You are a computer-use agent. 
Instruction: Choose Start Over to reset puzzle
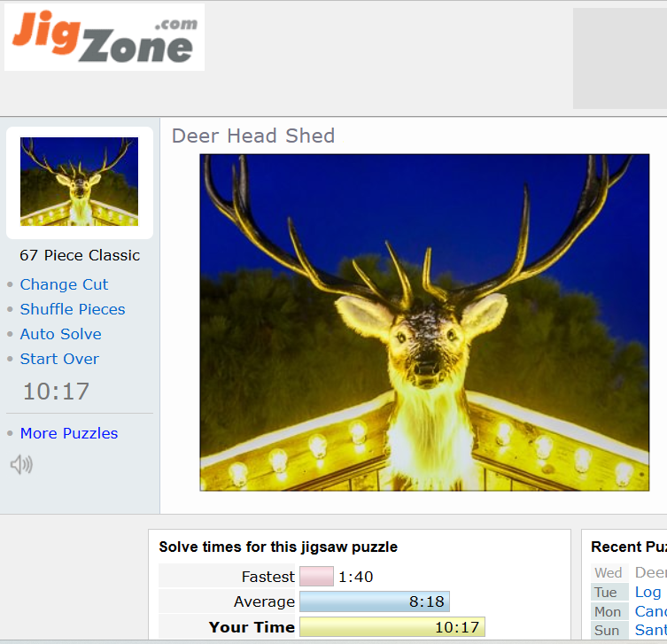[x=59, y=359]
